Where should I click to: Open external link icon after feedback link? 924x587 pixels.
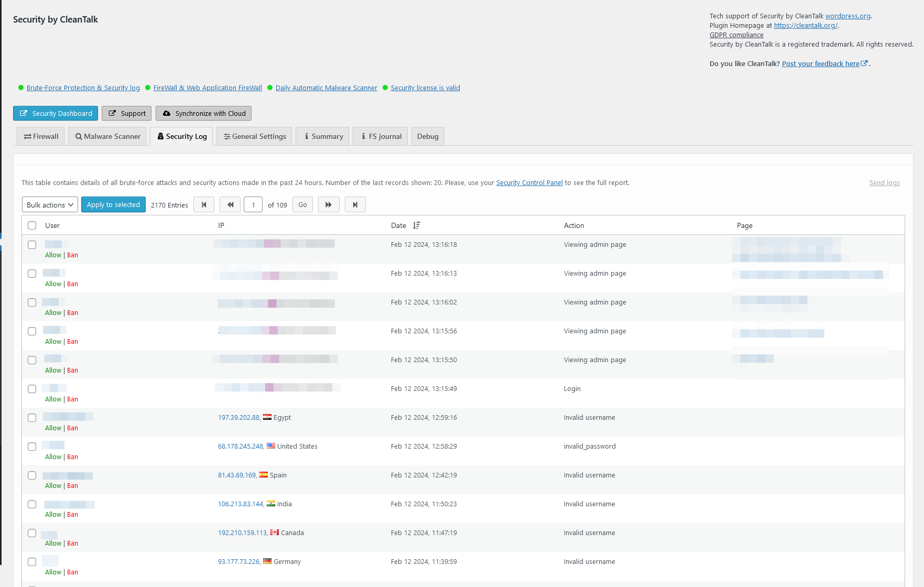click(x=864, y=63)
